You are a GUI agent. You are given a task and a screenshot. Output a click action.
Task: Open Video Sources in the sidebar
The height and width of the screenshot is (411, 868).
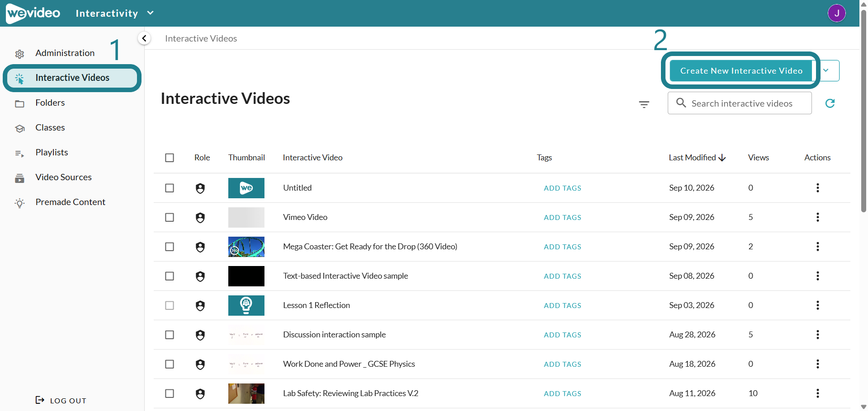pyautogui.click(x=63, y=177)
